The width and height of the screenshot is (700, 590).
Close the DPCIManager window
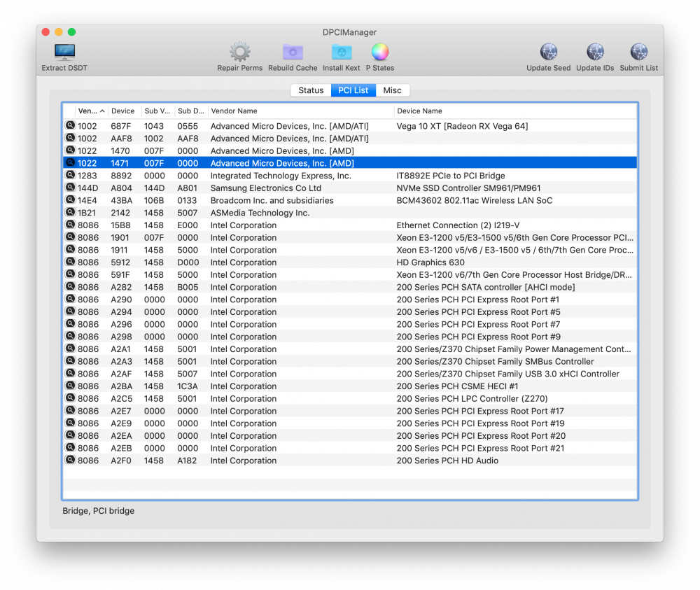[45, 32]
